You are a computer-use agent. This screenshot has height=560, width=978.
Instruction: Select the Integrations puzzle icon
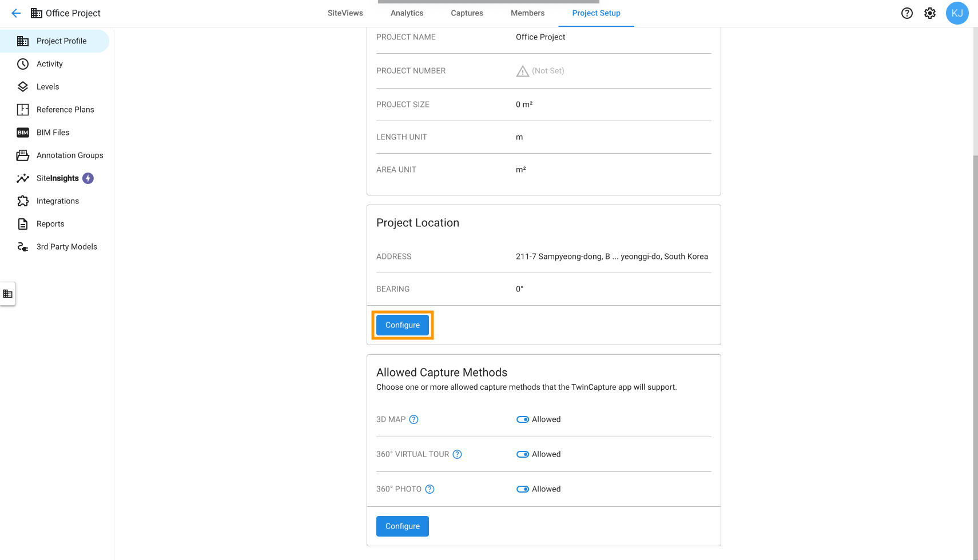(x=22, y=201)
